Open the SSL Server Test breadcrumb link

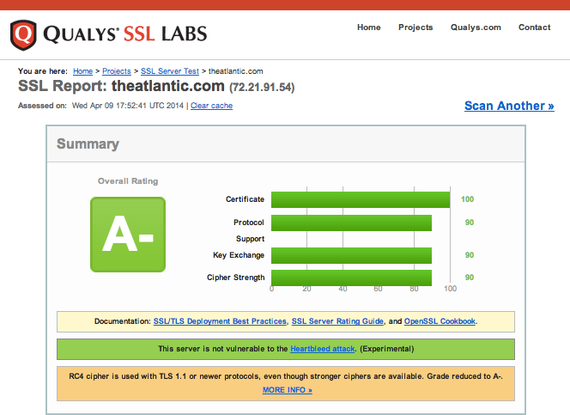point(170,71)
